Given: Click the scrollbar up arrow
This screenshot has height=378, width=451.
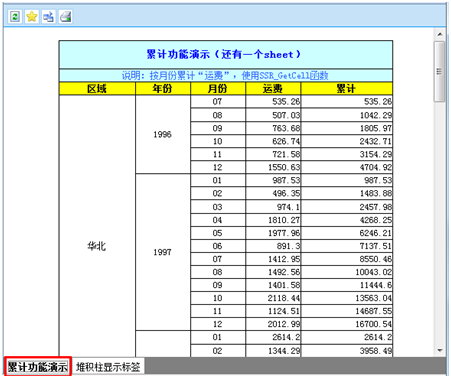Looking at the screenshot, I should point(440,34).
